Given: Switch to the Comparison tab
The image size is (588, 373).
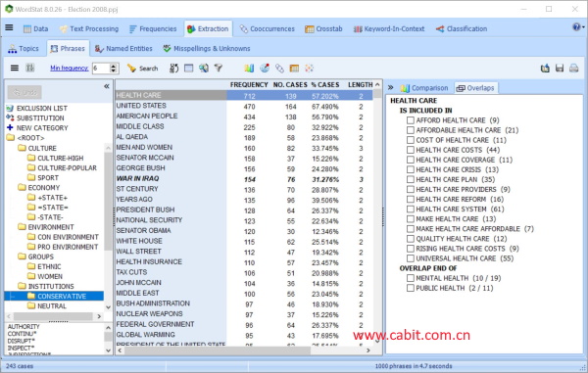Looking at the screenshot, I should [x=424, y=88].
